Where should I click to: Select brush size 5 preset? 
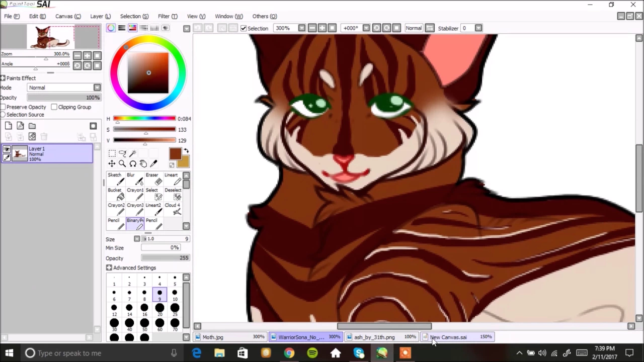pyautogui.click(x=175, y=279)
